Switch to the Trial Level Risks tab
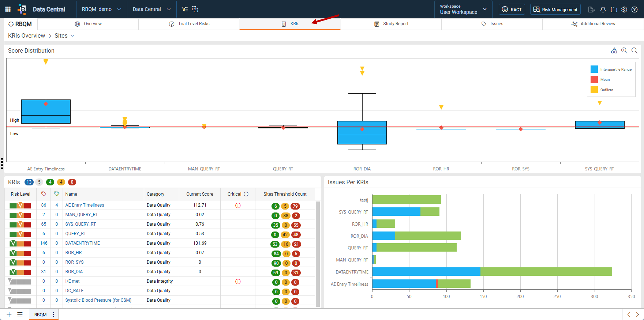The width and height of the screenshot is (644, 320). click(189, 24)
